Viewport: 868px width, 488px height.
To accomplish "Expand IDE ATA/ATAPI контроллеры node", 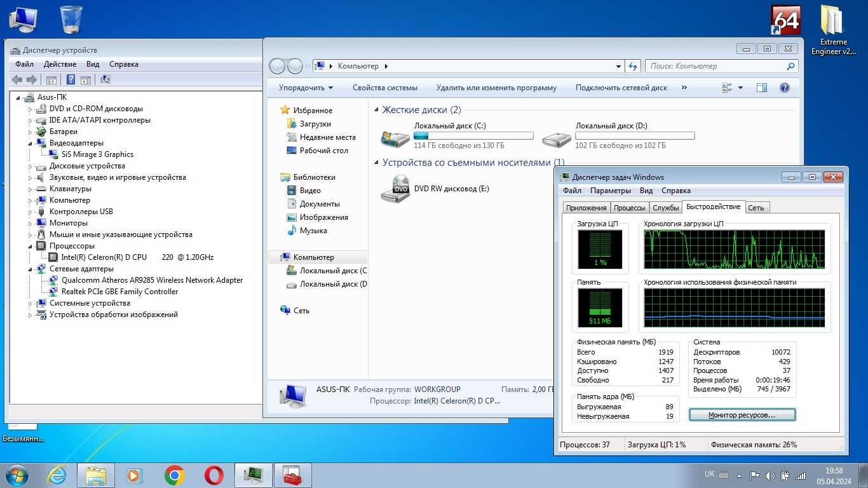I will click(29, 121).
